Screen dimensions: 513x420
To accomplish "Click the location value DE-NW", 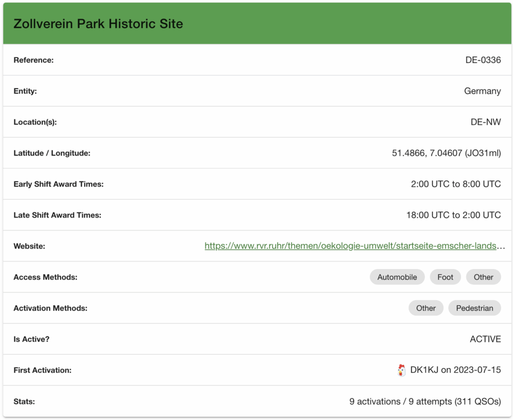I will tap(485, 122).
